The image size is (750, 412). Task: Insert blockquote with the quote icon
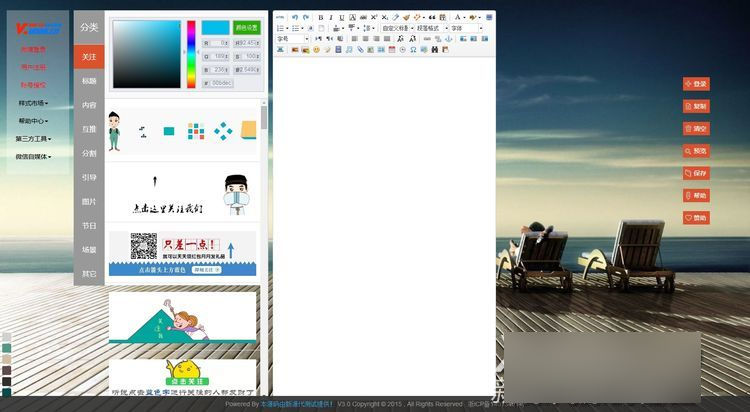pyautogui.click(x=432, y=17)
